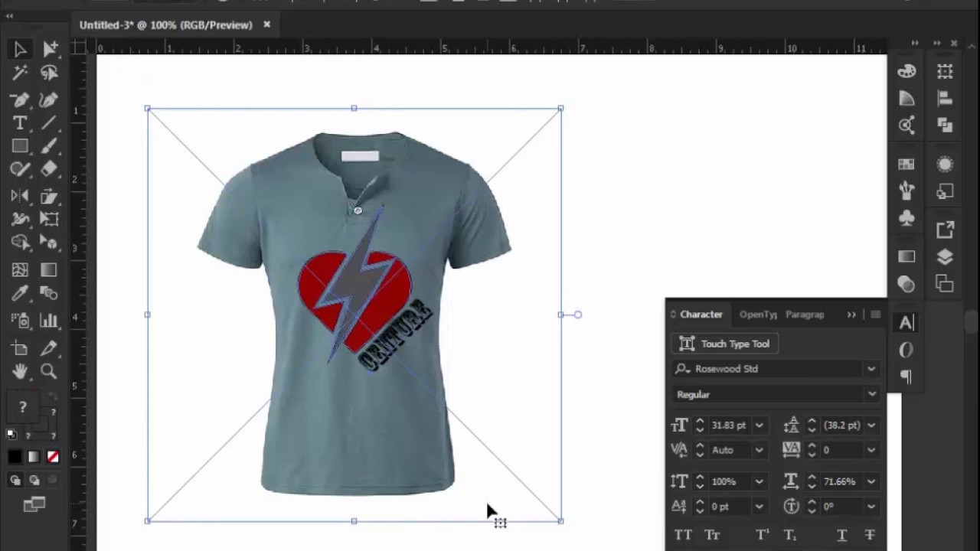Set None with red slash swatch
980x551 pixels.
click(x=53, y=457)
